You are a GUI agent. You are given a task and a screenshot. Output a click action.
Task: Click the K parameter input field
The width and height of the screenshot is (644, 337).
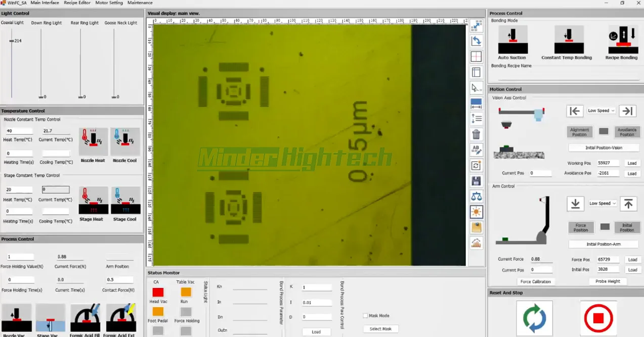(x=316, y=287)
